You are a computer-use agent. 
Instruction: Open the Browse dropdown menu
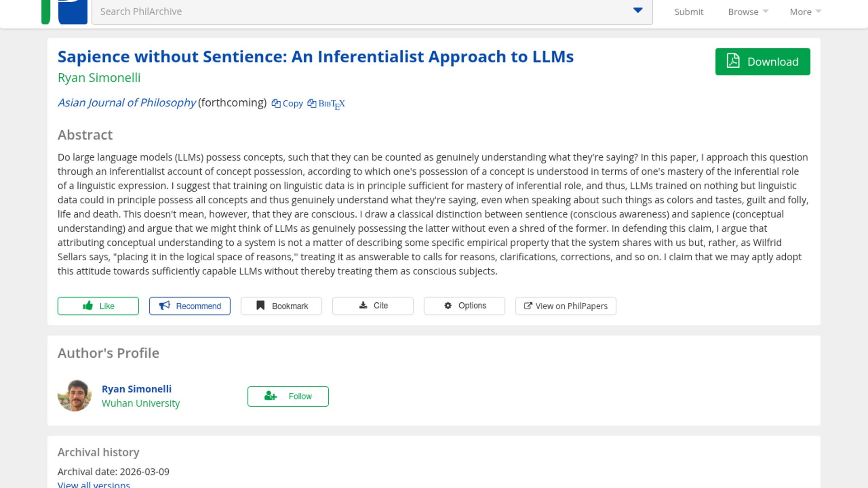tap(748, 12)
